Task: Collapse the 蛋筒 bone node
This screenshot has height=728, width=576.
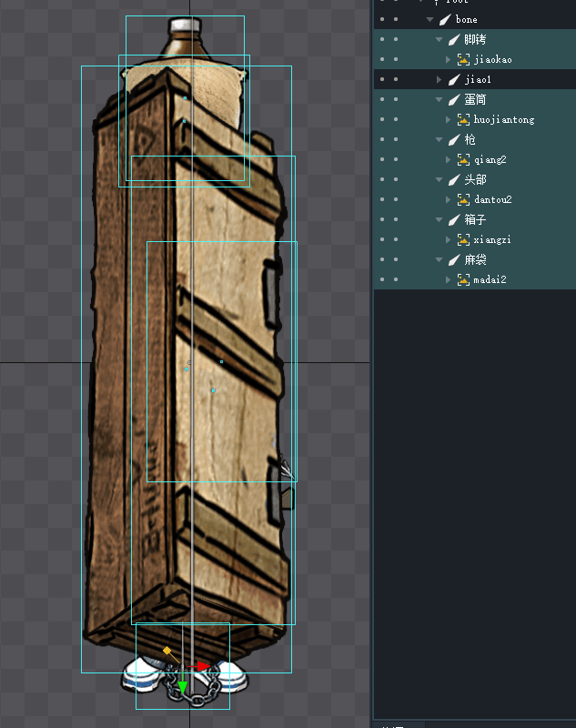Action: tap(440, 100)
